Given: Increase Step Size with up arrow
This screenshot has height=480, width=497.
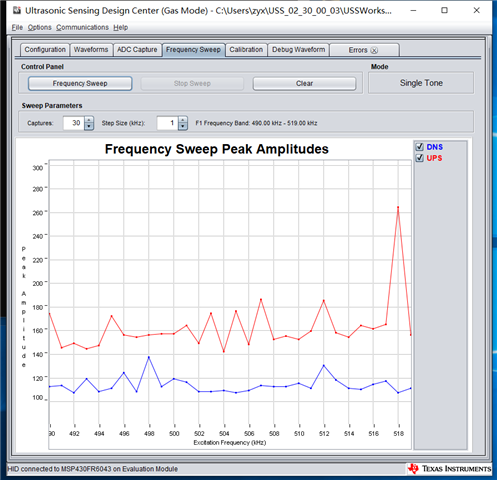Looking at the screenshot, I should coord(183,120).
